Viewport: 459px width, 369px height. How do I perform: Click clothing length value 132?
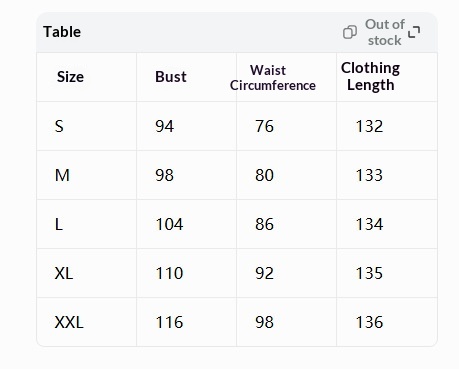[369, 126]
